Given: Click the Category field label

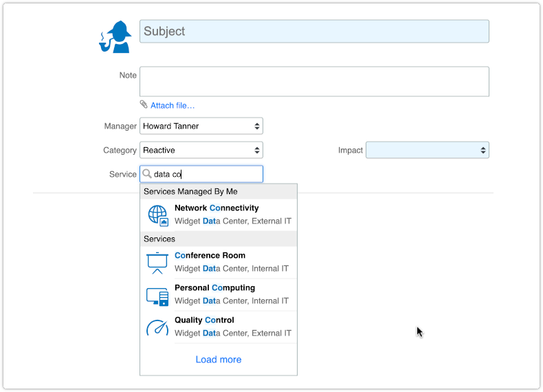Looking at the screenshot, I should tap(120, 151).
